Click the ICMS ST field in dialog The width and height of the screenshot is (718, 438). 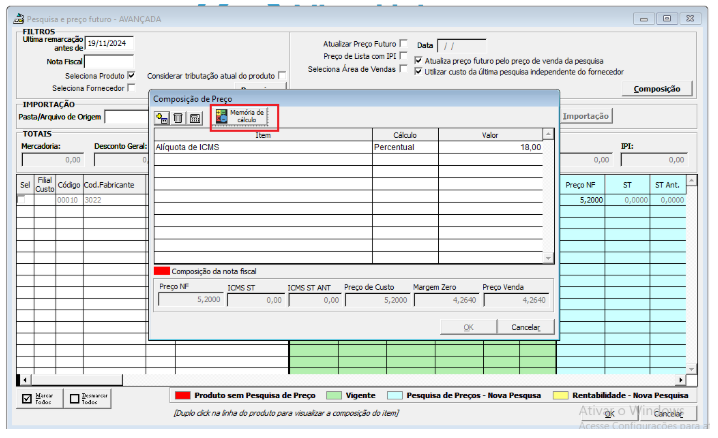pyautogui.click(x=255, y=300)
